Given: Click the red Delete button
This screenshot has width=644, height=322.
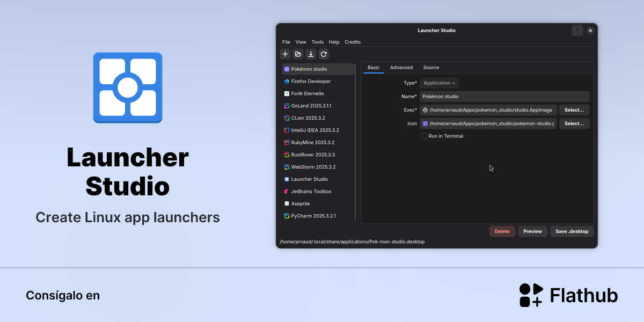Looking at the screenshot, I should (502, 231).
